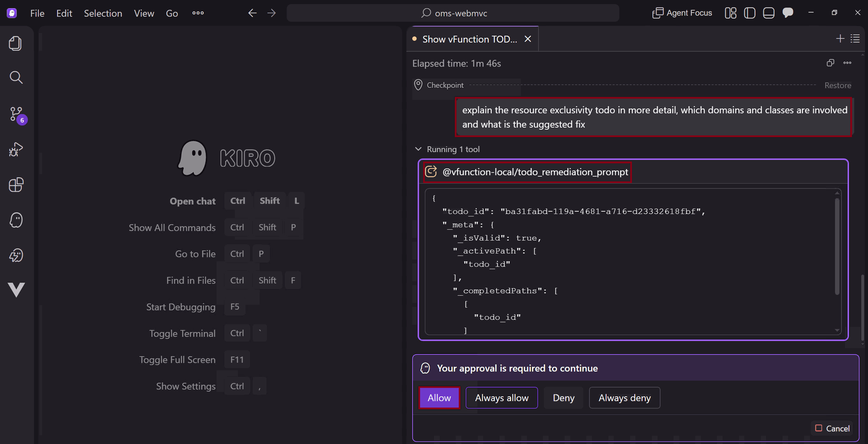Click the chat panel vertical scrollbar

click(862, 308)
